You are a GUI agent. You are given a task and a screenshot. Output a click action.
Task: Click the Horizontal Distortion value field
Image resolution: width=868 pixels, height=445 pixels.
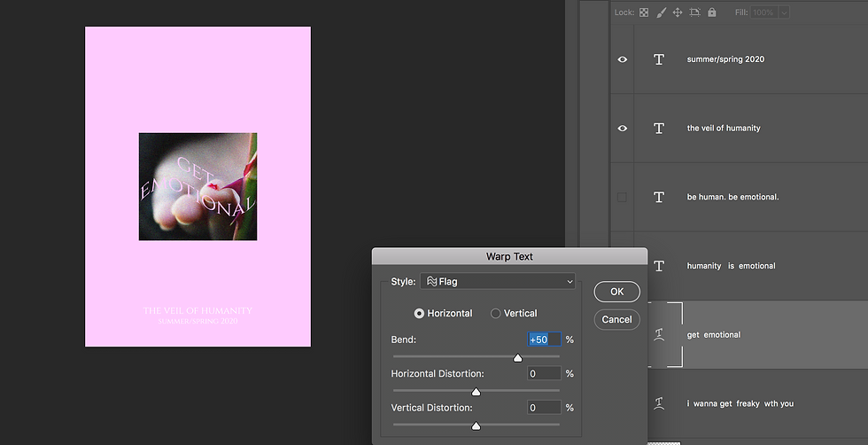click(x=544, y=373)
